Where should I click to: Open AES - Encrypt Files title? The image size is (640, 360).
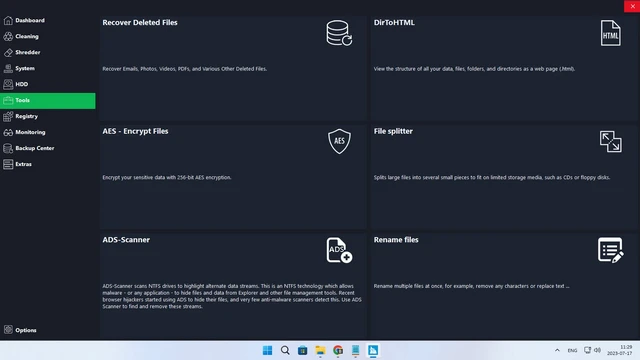pos(136,131)
